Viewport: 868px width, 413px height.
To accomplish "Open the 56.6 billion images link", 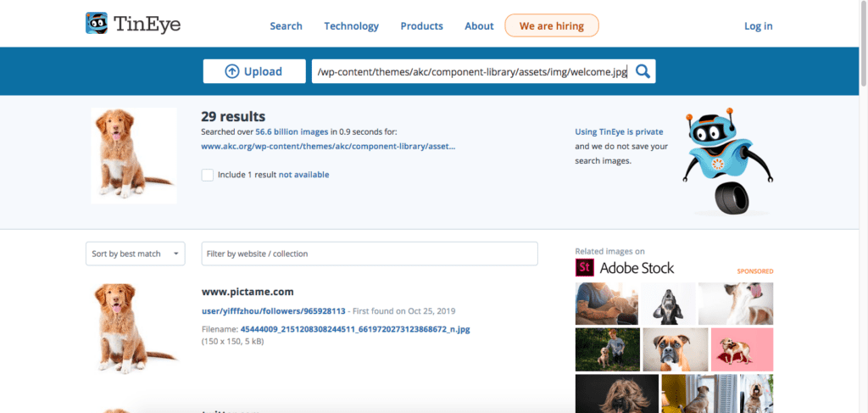I will pos(292,131).
